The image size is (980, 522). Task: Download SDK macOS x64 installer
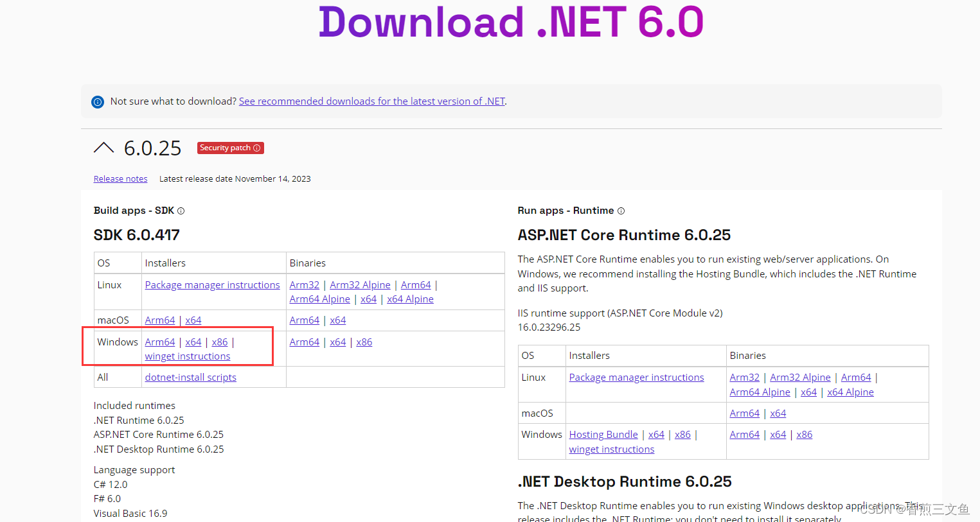(193, 320)
